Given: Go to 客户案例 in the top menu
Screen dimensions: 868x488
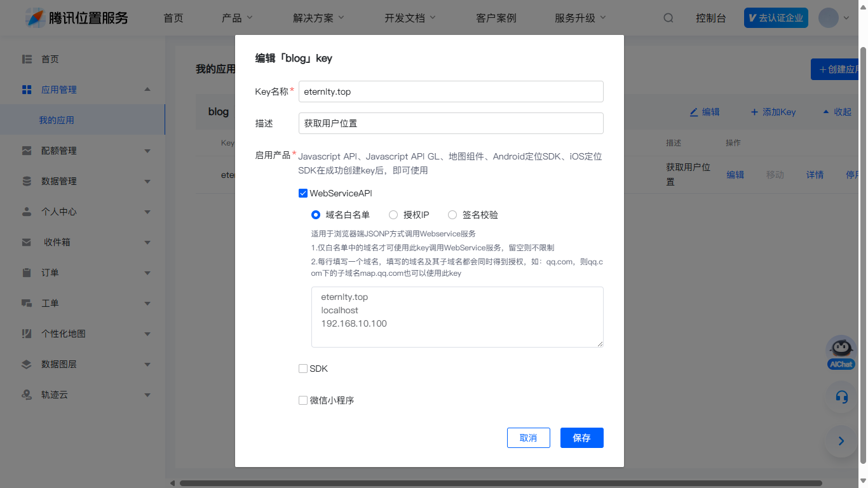Looking at the screenshot, I should coord(496,18).
